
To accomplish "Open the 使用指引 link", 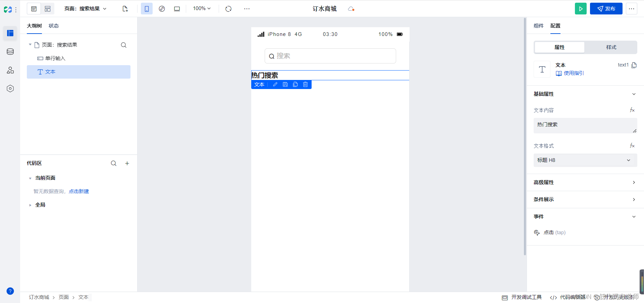I will click(570, 73).
